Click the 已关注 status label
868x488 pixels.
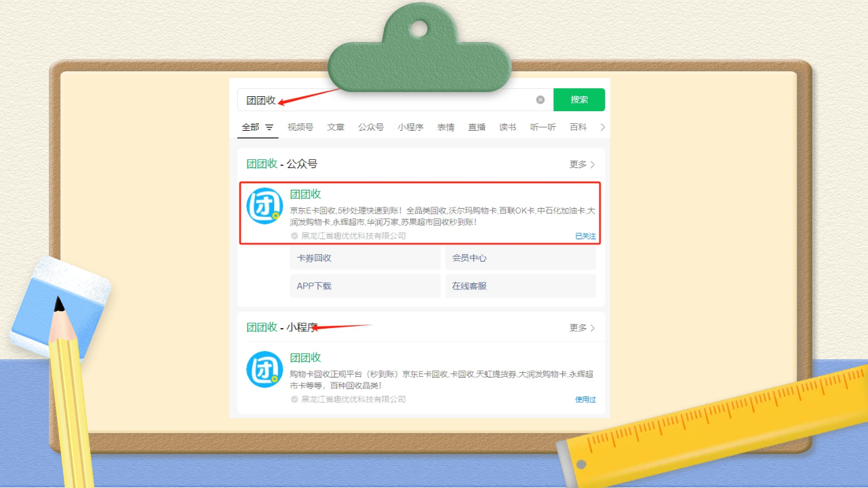click(585, 237)
